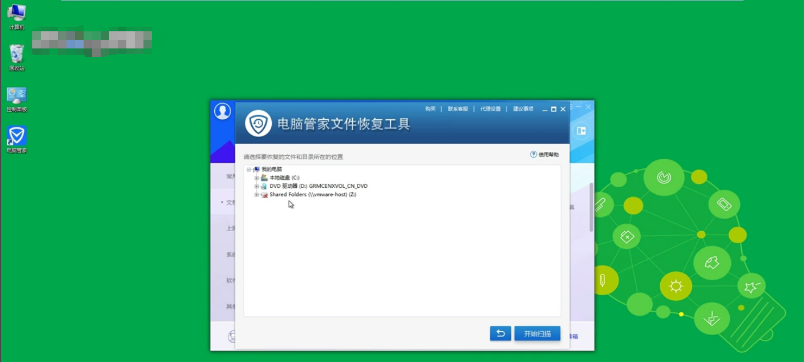This screenshot has height=362, width=804.
Task: Click the 购买 link in the header
Action: [x=430, y=109]
